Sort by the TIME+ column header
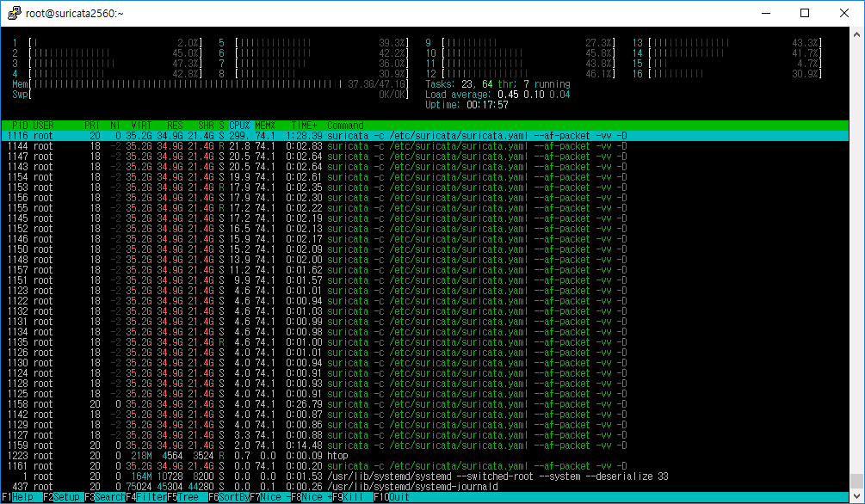The height and width of the screenshot is (504, 865). coord(304,126)
